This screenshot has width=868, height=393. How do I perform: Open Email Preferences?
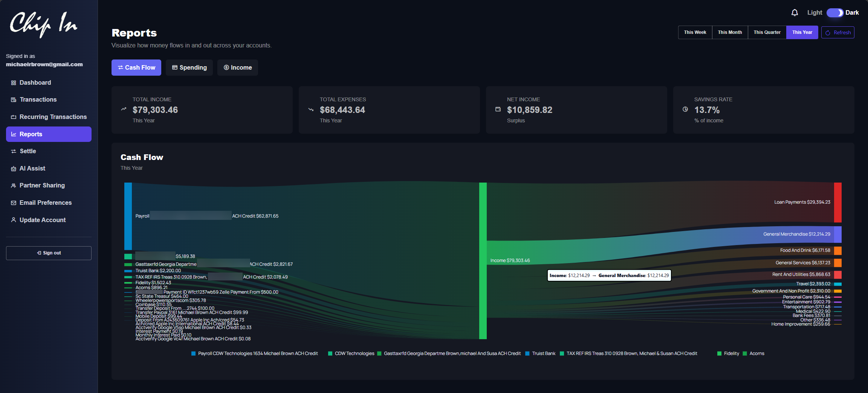tap(49, 203)
